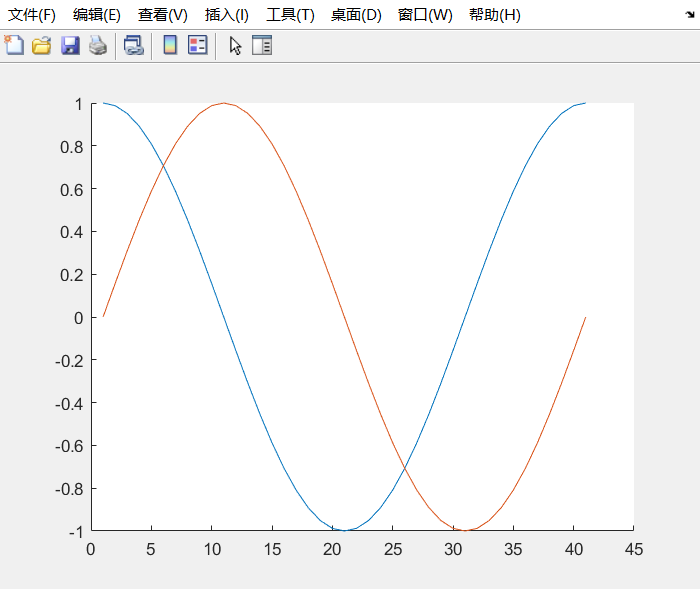Open the 文件(F) menu
The image size is (700, 589).
click(32, 15)
